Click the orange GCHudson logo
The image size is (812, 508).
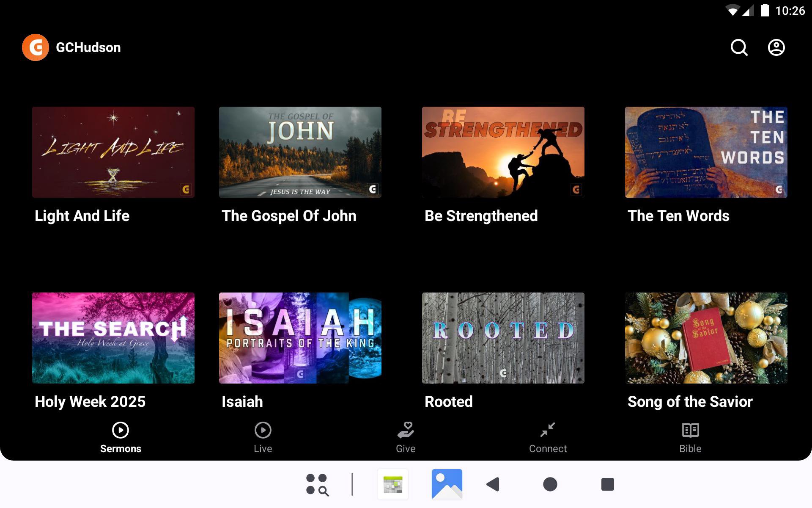(36, 47)
